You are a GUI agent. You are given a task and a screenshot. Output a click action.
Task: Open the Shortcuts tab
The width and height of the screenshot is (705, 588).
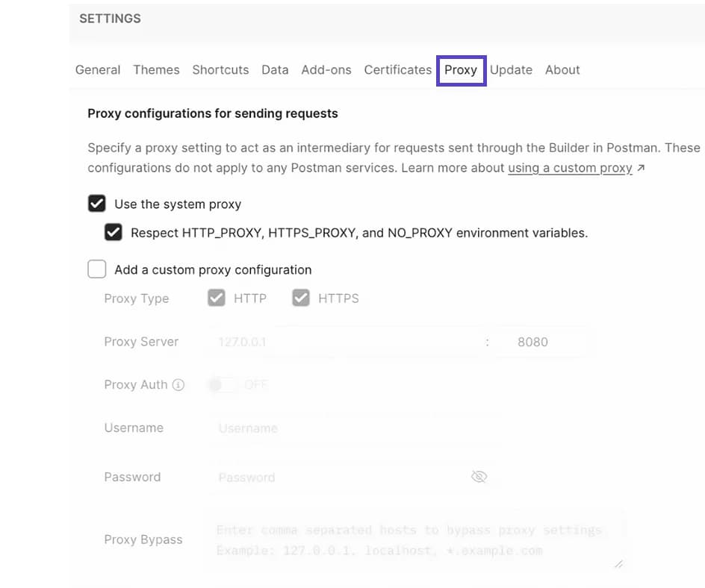(x=220, y=70)
